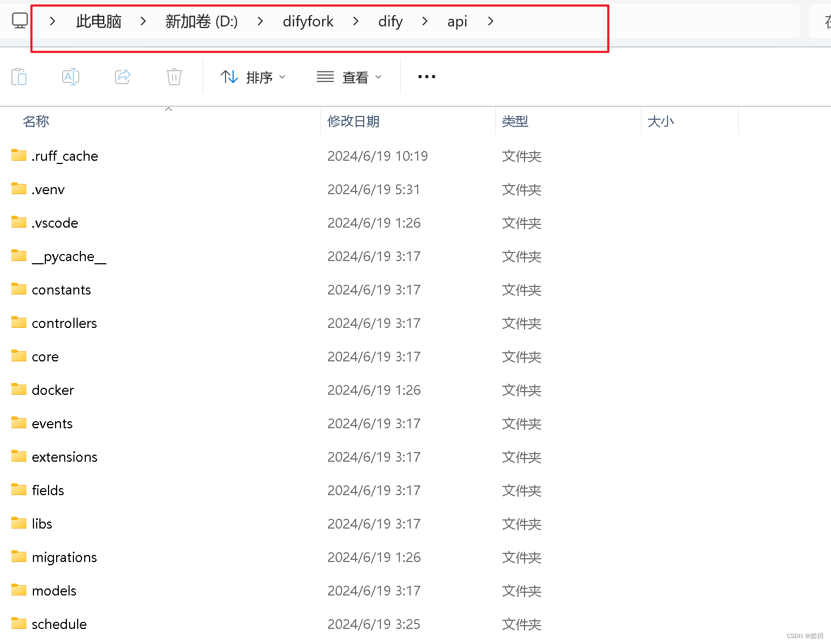Click the constants folder name
This screenshot has height=644, width=831.
pos(61,290)
